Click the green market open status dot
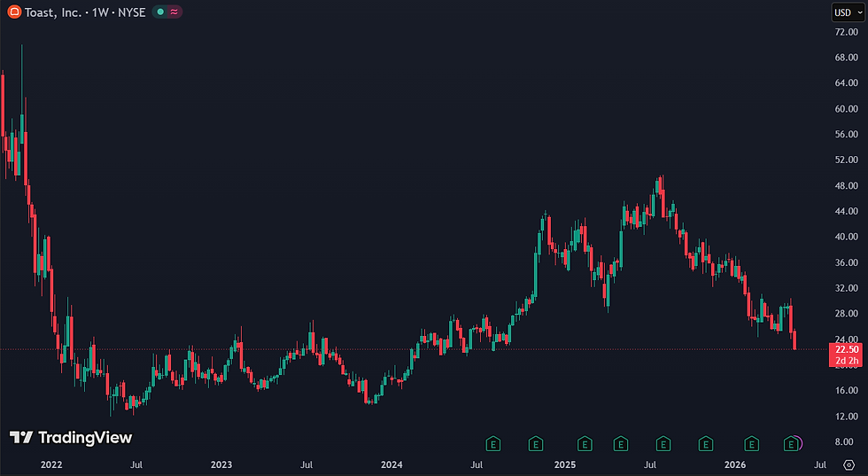 (x=160, y=12)
